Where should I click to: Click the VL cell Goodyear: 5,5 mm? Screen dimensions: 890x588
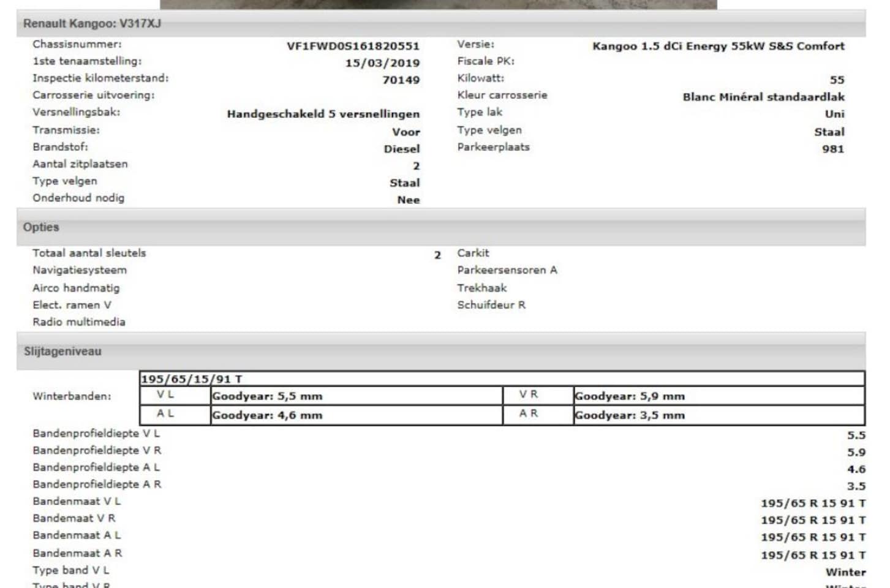pos(267,396)
